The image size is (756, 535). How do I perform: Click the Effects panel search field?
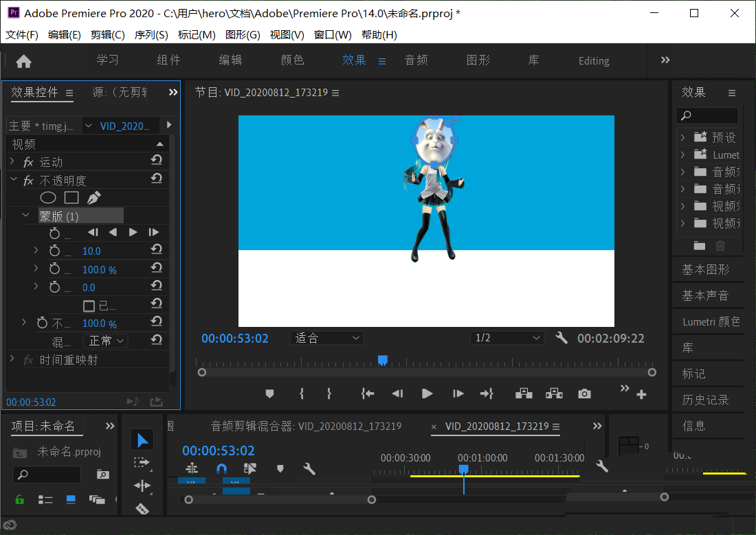[707, 115]
